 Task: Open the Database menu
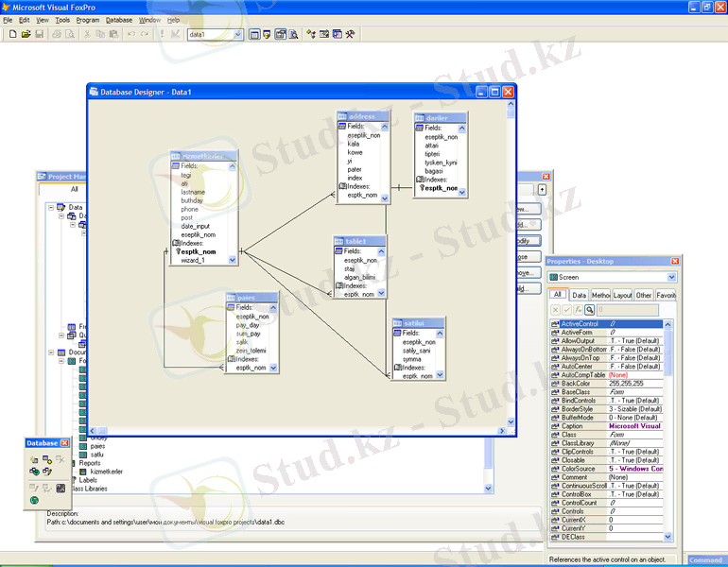tap(119, 20)
